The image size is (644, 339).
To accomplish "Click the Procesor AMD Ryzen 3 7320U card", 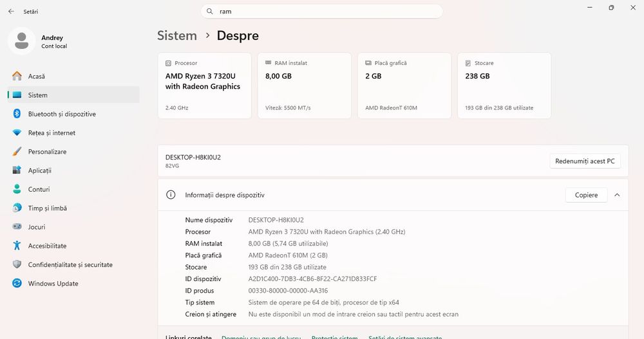I will coord(205,86).
